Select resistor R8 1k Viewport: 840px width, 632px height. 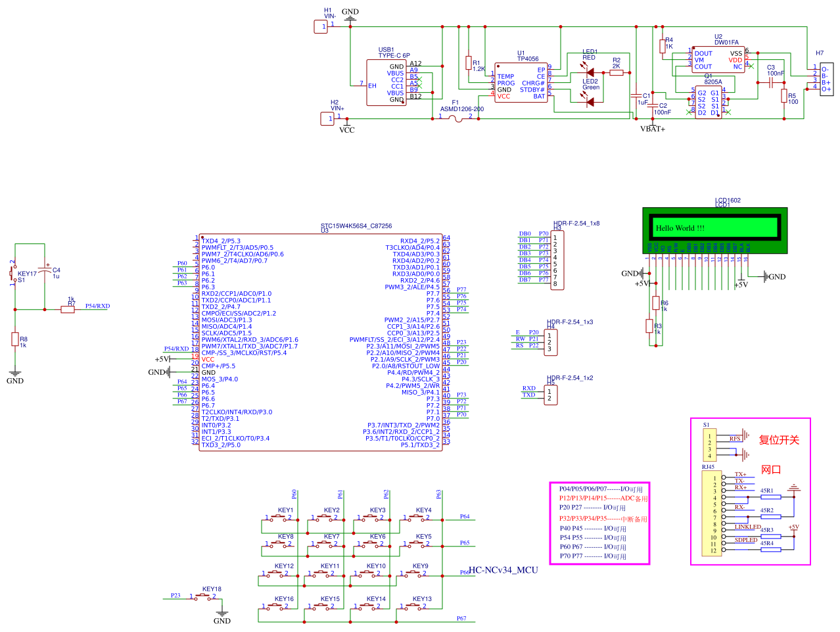coord(14,339)
